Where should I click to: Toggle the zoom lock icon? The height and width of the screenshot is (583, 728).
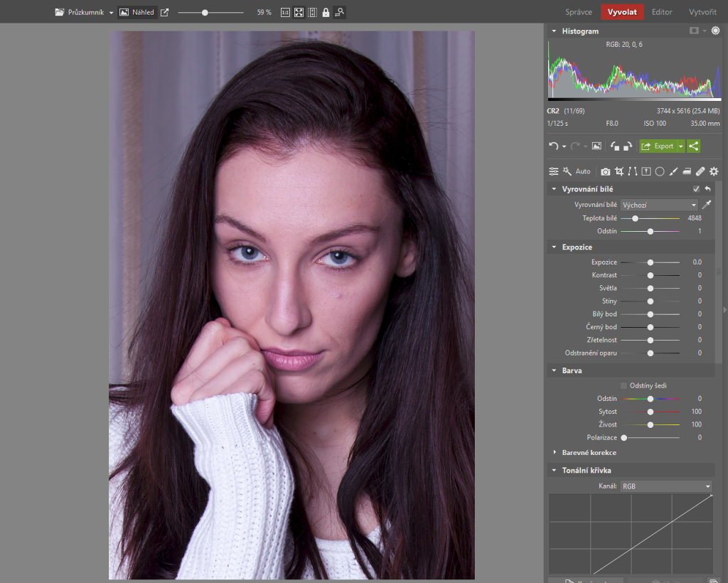click(x=326, y=12)
